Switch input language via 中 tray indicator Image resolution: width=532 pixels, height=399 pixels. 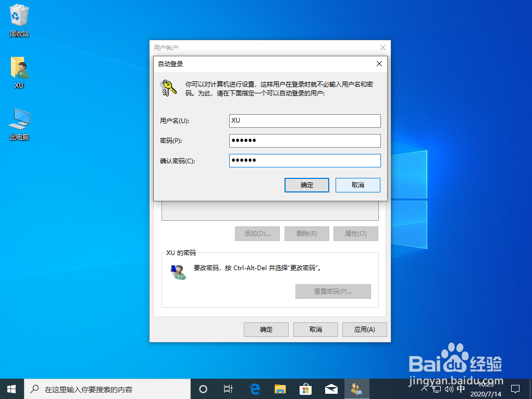(x=461, y=389)
